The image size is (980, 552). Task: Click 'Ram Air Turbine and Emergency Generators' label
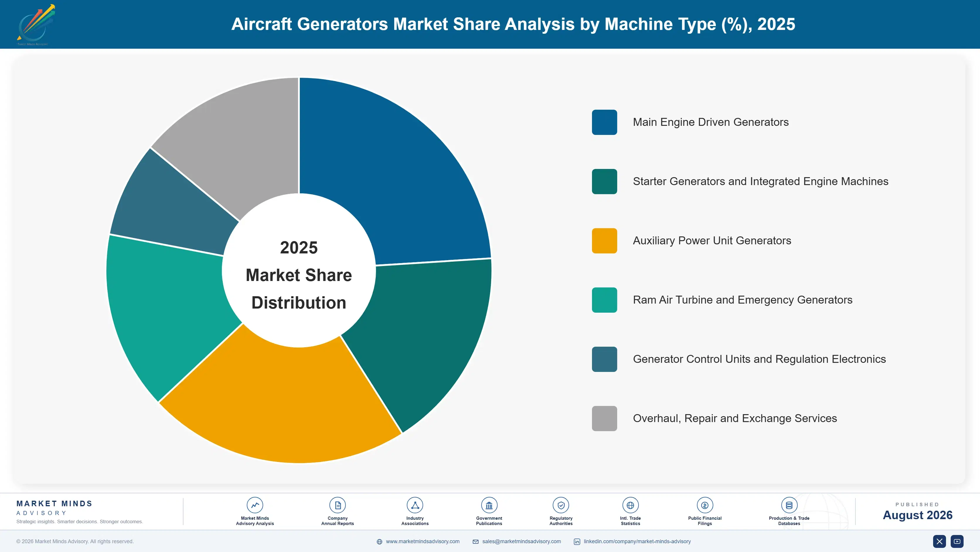coord(743,300)
